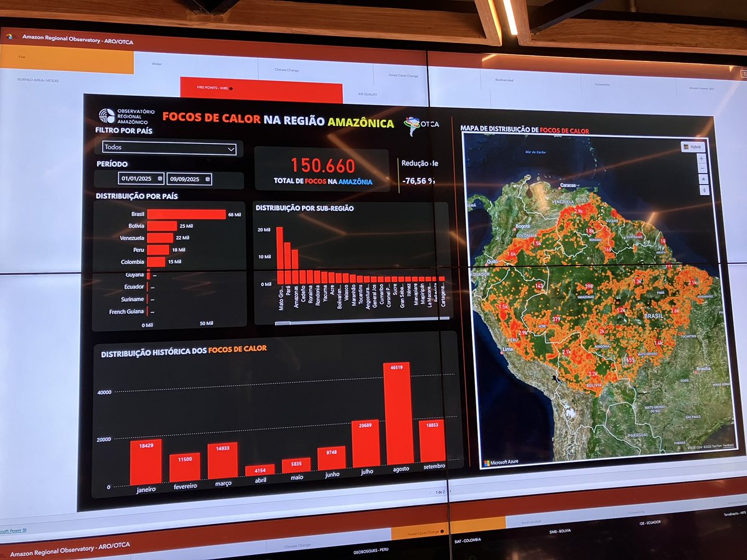The width and height of the screenshot is (747, 560).
Task: Switch to the Biodiversidad tab
Action: point(504,80)
